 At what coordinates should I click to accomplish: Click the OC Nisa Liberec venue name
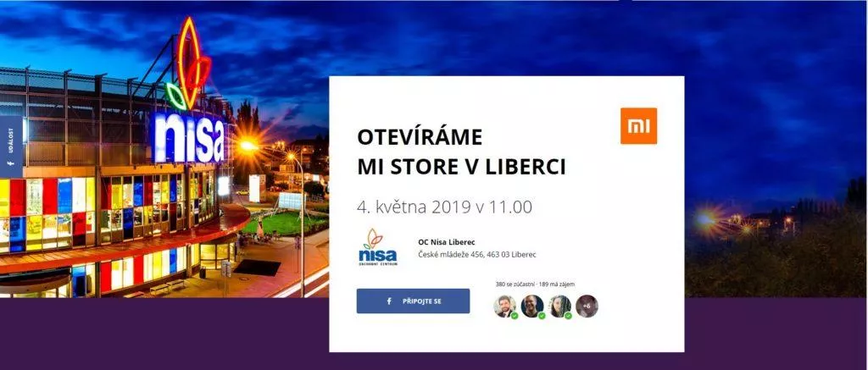[x=446, y=241]
